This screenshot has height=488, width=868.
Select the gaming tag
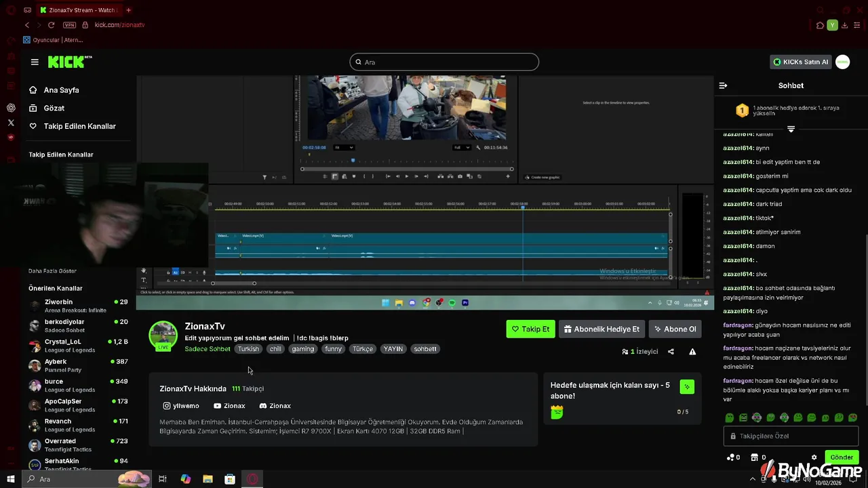[303, 349]
